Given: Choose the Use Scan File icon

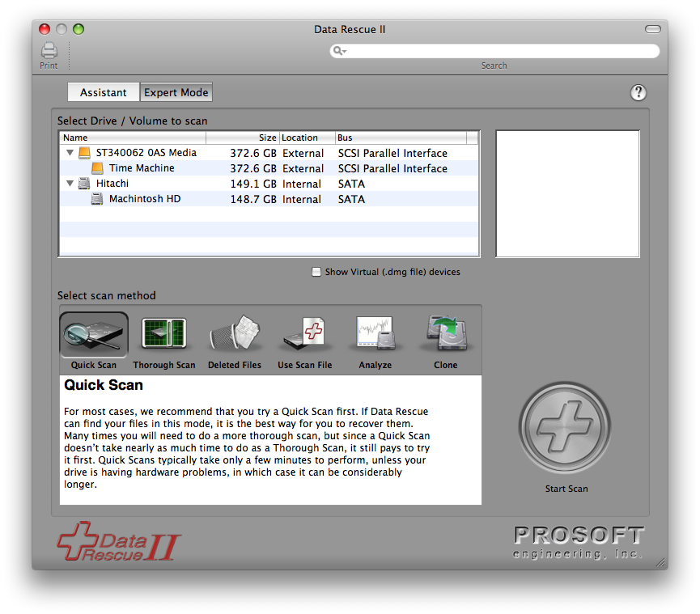Looking at the screenshot, I should (304, 334).
